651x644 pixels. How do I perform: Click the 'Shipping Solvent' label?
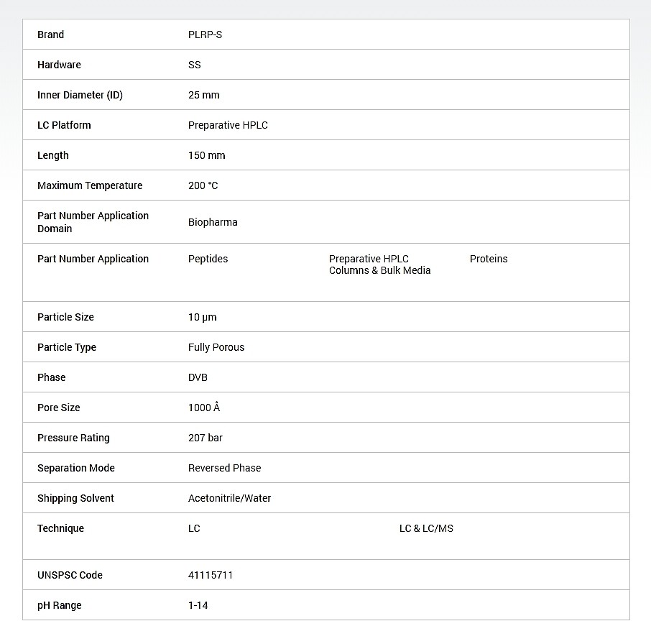[75, 498]
